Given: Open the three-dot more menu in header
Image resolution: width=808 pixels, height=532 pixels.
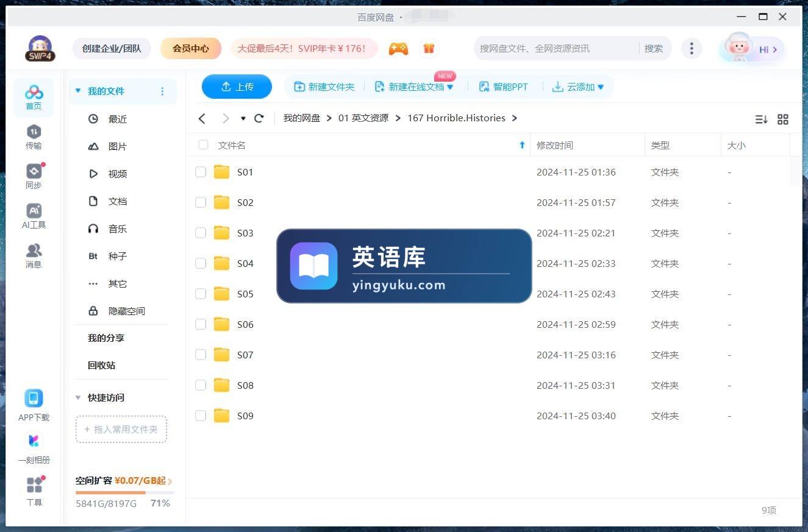Looking at the screenshot, I should point(691,49).
